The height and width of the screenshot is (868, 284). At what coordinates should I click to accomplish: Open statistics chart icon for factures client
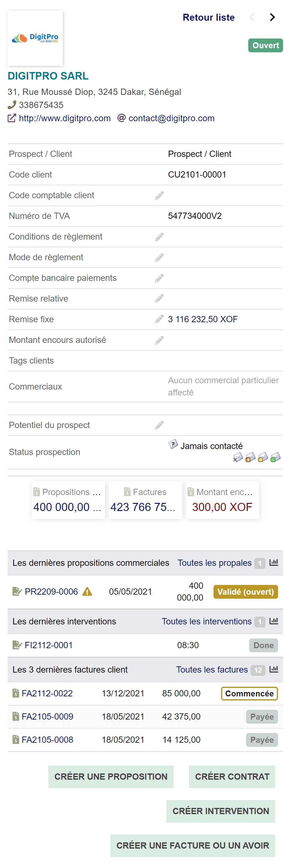pos(274,669)
